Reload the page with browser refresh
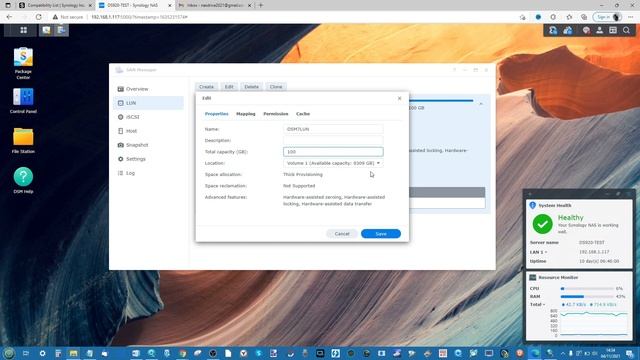 pos(39,17)
